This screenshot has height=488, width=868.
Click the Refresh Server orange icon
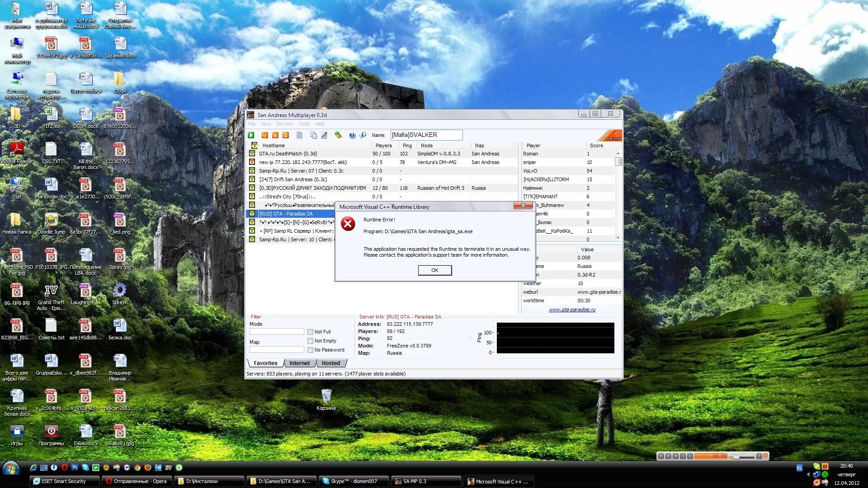(x=286, y=135)
